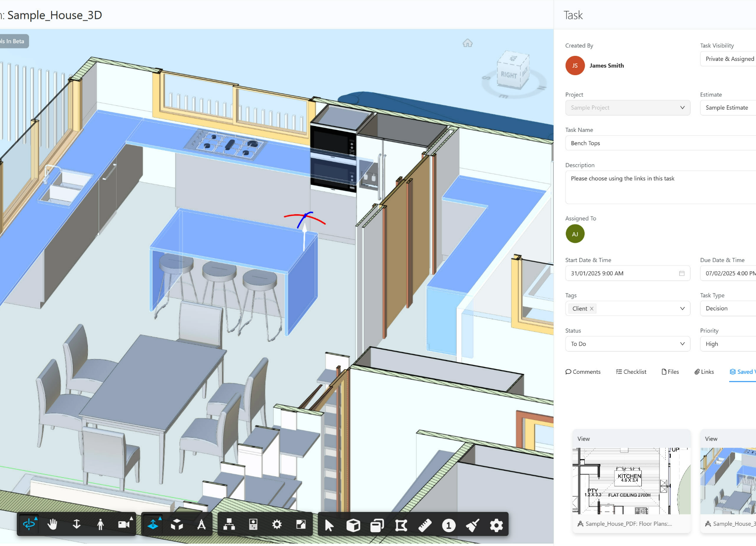Select the section plane tool

[400, 524]
